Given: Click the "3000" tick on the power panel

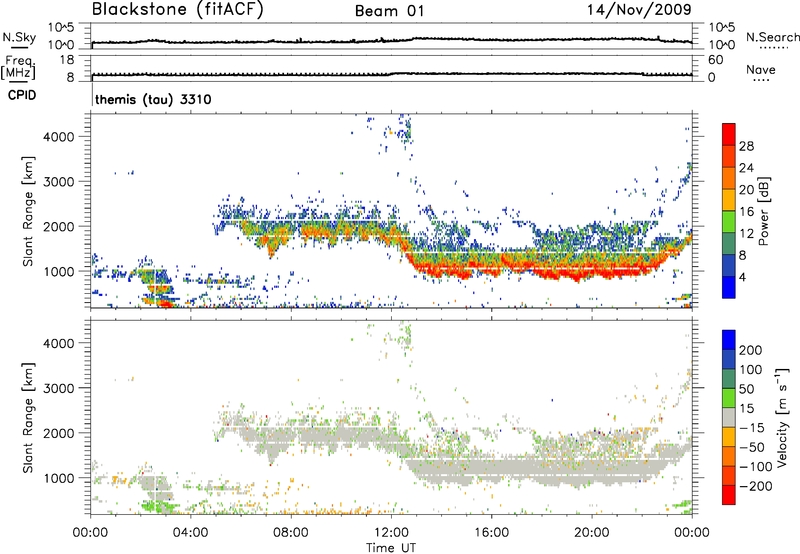Looking at the screenshot, I should click(59, 182).
